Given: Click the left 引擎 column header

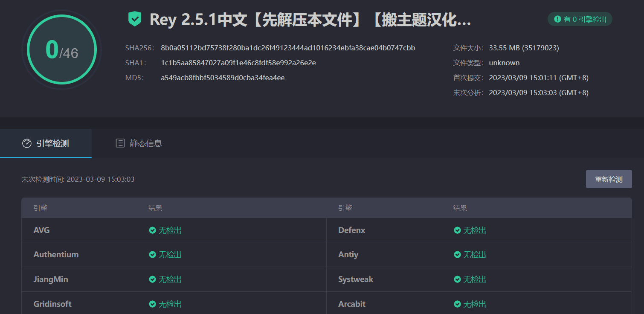Looking at the screenshot, I should click(x=41, y=208).
